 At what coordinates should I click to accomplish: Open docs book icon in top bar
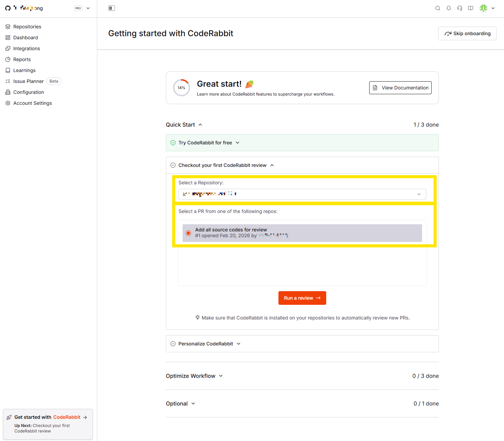(471, 8)
